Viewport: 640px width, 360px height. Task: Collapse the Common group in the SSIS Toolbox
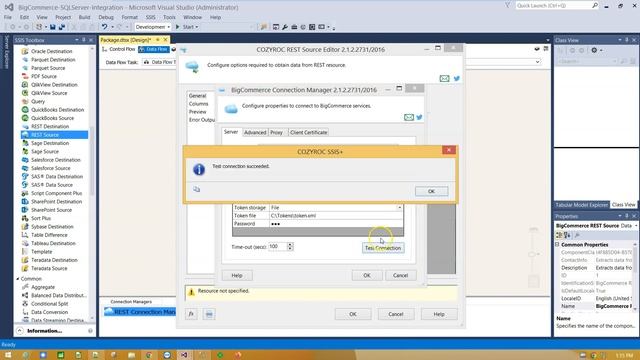click(x=18, y=279)
